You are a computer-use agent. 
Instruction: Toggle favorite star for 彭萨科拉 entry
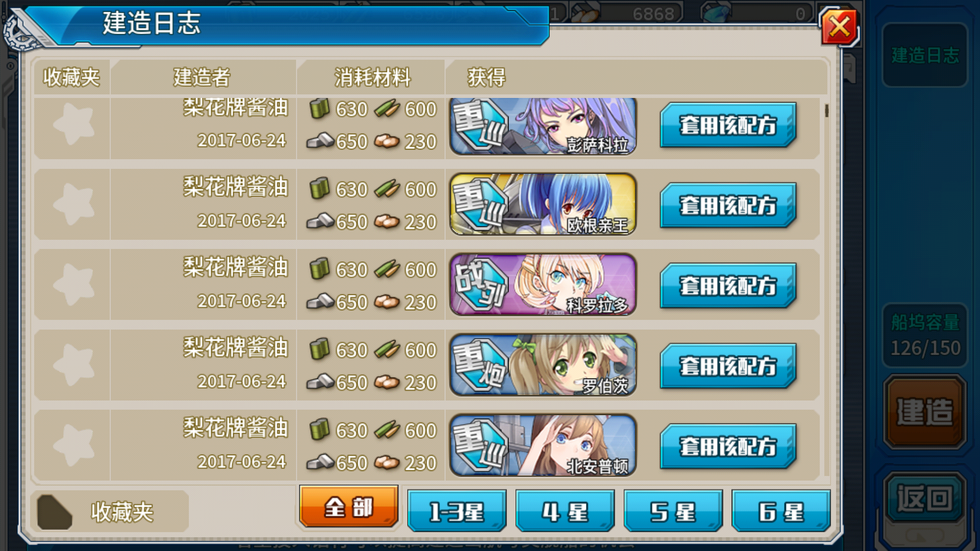click(73, 124)
